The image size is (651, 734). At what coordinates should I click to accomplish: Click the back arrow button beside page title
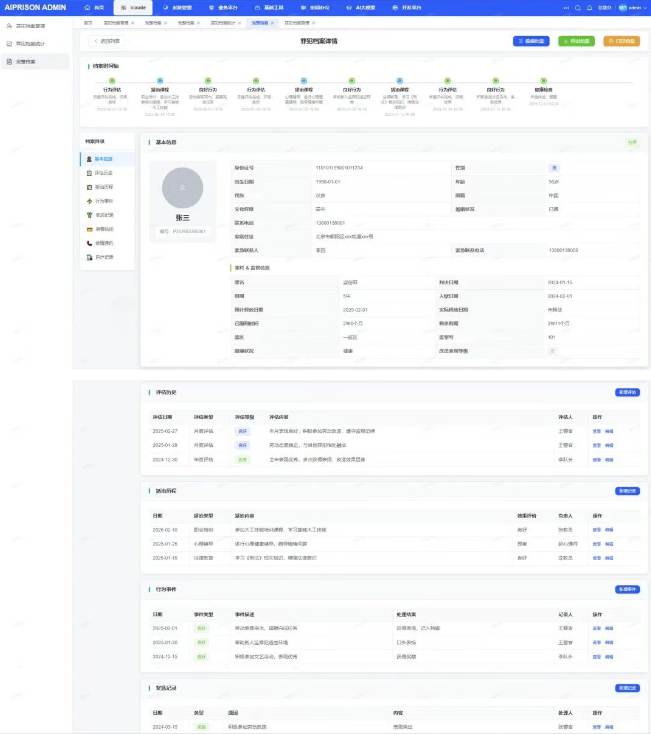(107, 41)
